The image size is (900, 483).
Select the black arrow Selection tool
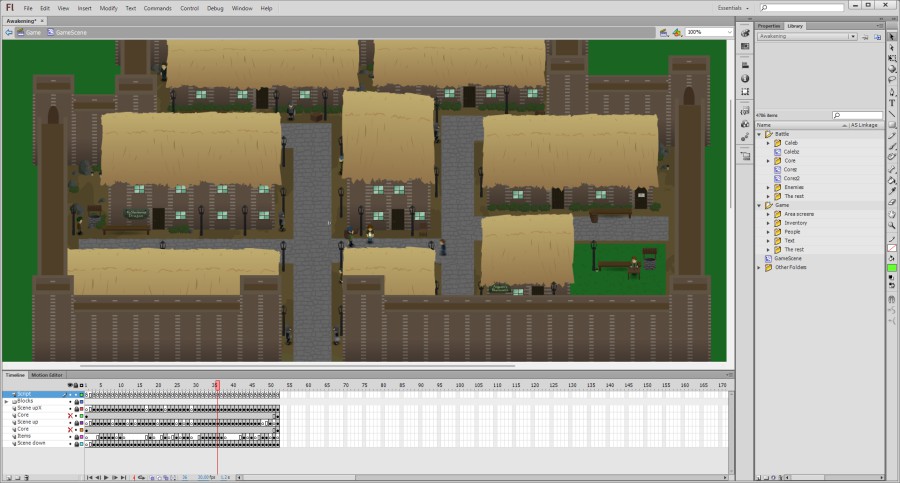892,36
